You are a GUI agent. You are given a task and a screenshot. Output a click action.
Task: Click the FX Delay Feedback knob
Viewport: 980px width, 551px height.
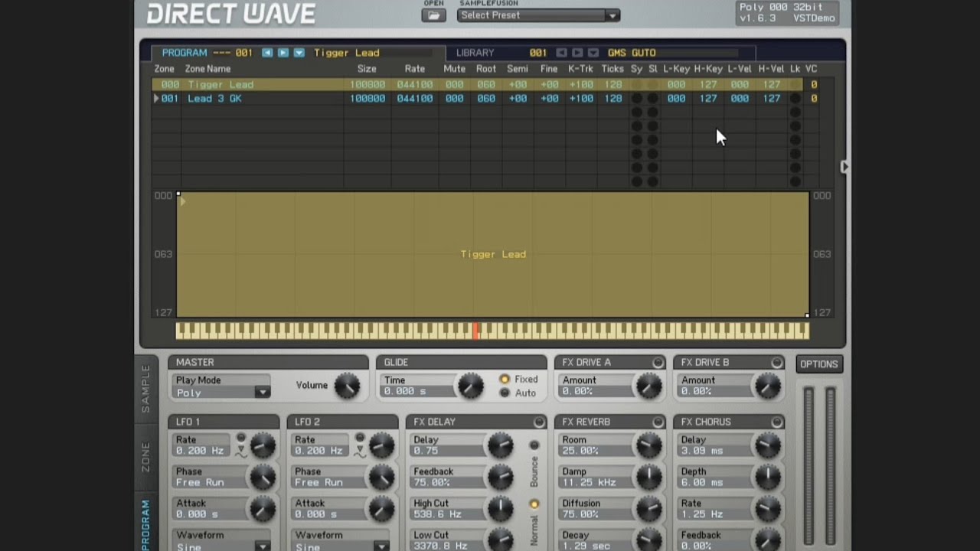[500, 477]
